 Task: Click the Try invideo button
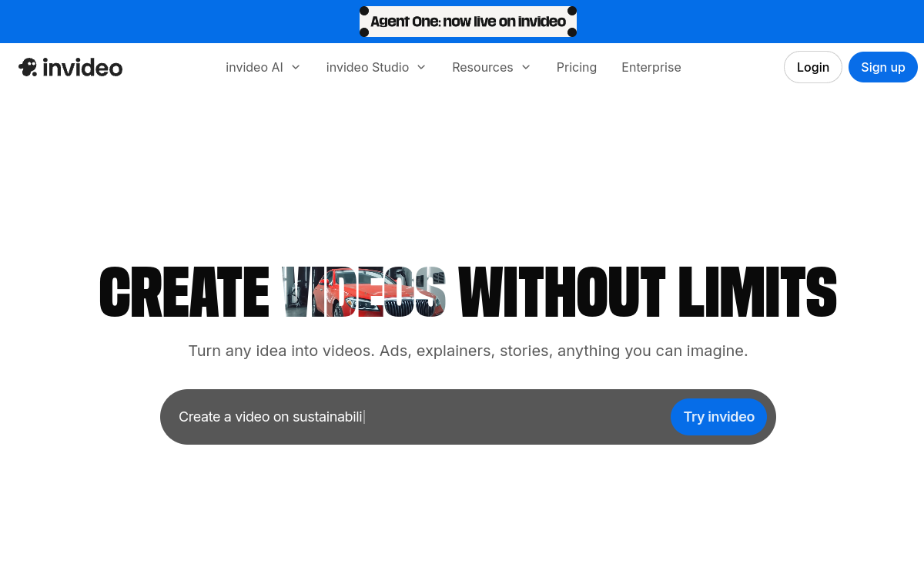pyautogui.click(x=719, y=417)
